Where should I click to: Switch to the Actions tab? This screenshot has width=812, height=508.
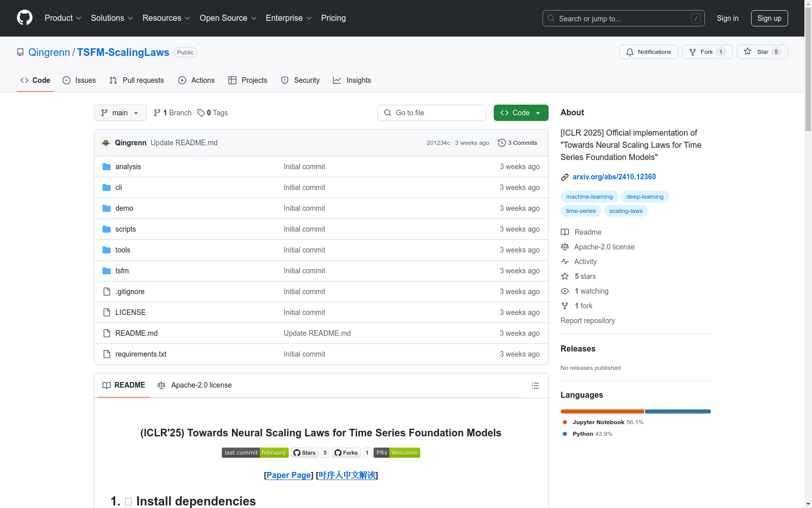(x=196, y=80)
